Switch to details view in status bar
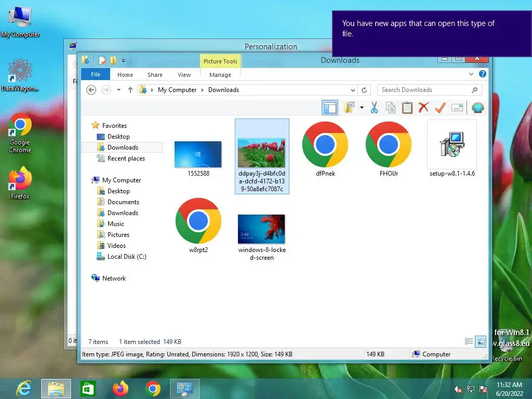 coord(469,341)
